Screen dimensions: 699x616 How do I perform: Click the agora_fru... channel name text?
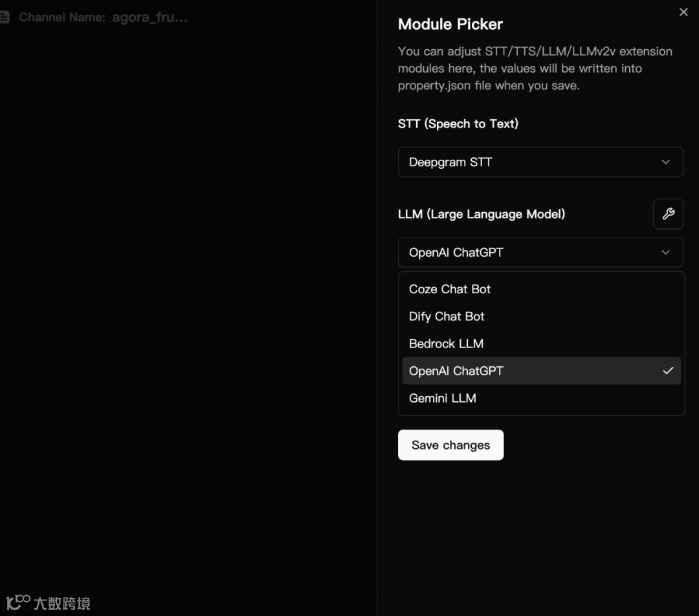(150, 17)
